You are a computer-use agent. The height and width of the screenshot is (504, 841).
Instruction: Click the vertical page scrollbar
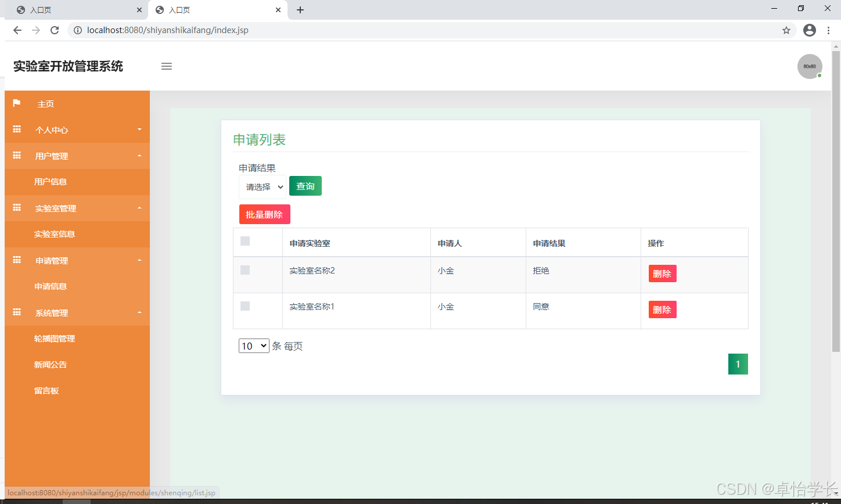(x=836, y=197)
